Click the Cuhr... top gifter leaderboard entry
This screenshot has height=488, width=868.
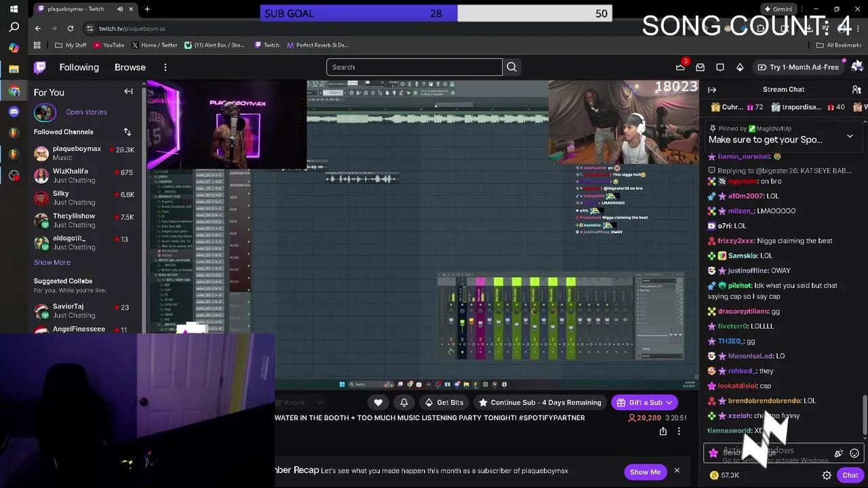(737, 107)
